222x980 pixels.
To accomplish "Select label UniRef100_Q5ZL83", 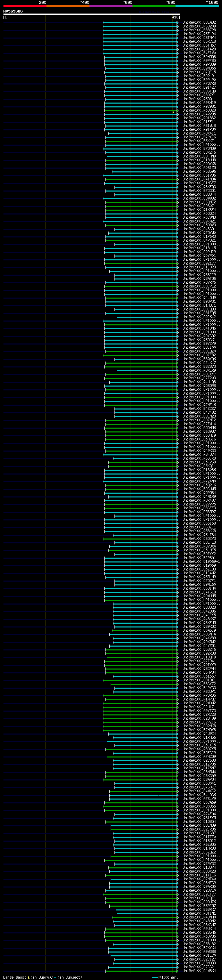I will point(199,569).
